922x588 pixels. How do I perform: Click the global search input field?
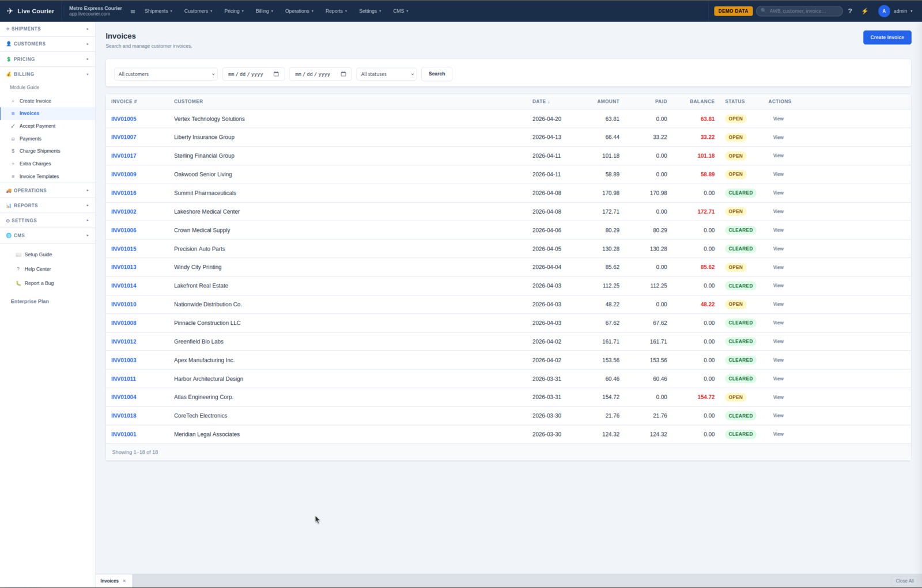coord(803,11)
